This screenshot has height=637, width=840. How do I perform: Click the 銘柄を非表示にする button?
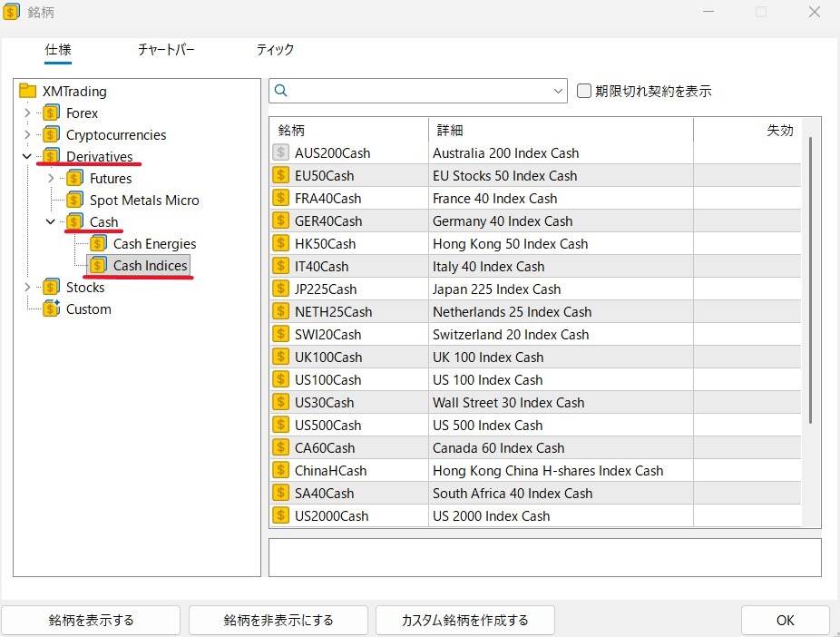click(278, 621)
